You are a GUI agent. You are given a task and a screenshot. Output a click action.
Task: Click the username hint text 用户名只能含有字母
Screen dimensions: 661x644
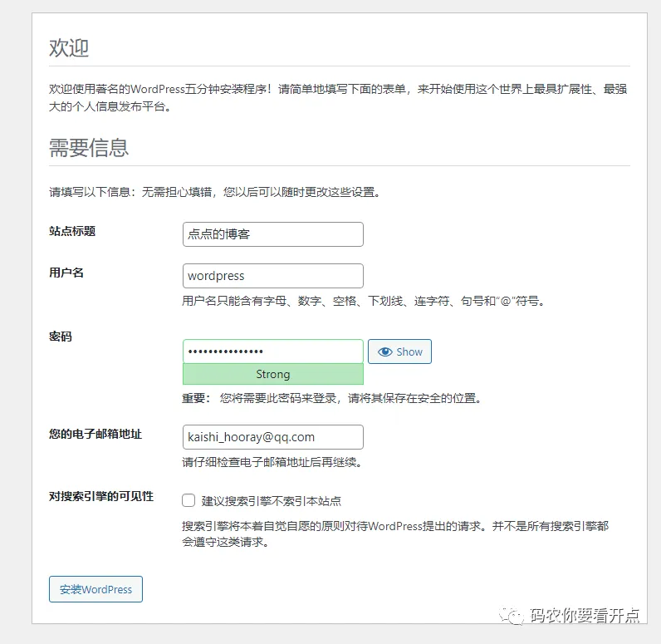365,301
